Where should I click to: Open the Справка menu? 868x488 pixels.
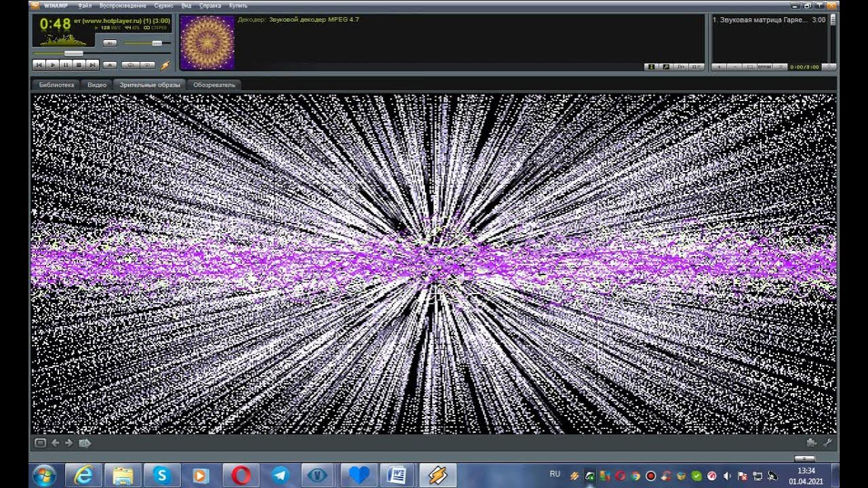click(x=210, y=5)
